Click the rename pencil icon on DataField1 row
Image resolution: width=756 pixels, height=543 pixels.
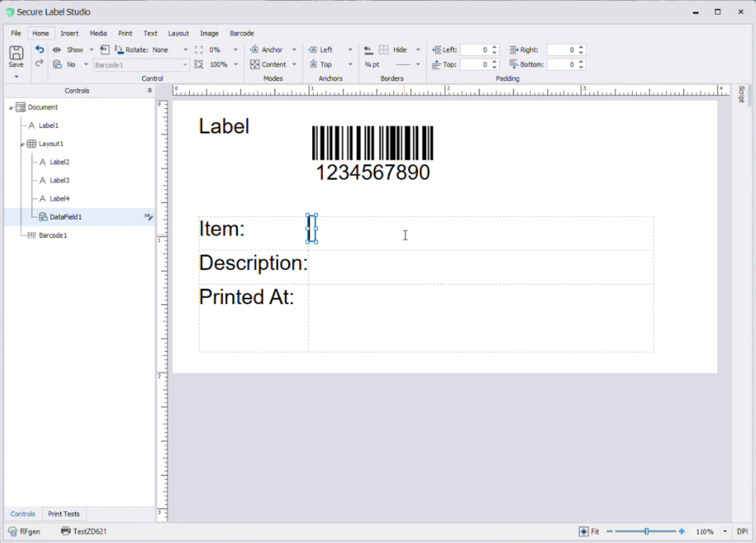pyautogui.click(x=148, y=217)
